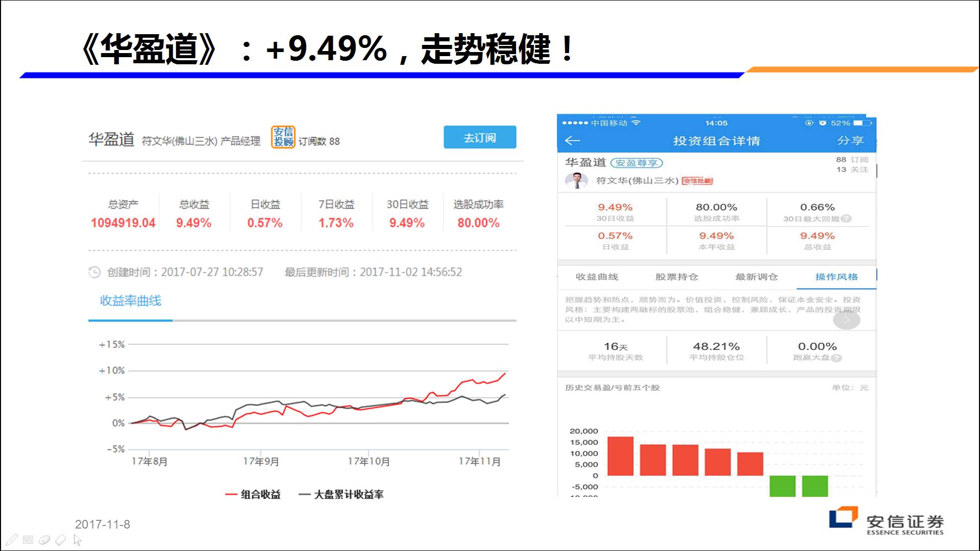Click the 17年11月 axis label
980x551 pixels.
point(480,461)
